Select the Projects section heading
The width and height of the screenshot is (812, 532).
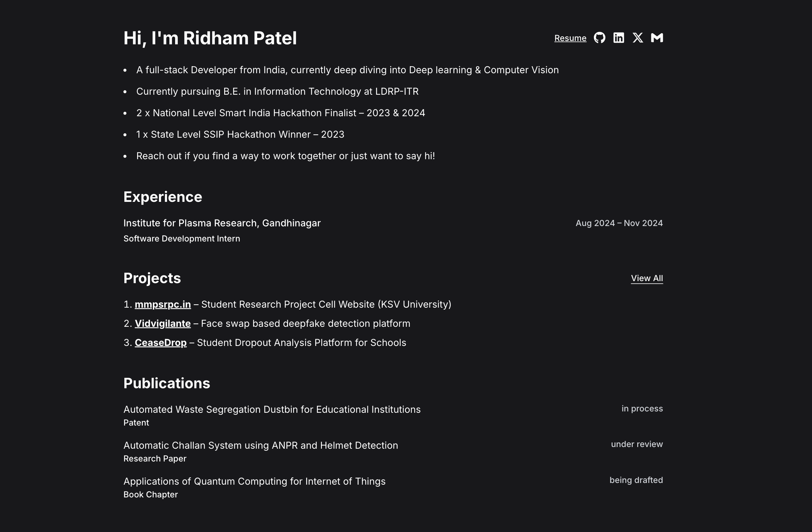point(152,278)
